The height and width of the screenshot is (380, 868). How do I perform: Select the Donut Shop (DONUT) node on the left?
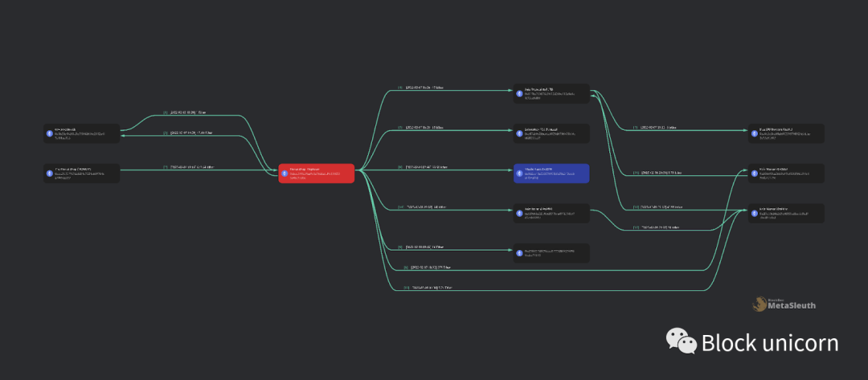pos(82,174)
